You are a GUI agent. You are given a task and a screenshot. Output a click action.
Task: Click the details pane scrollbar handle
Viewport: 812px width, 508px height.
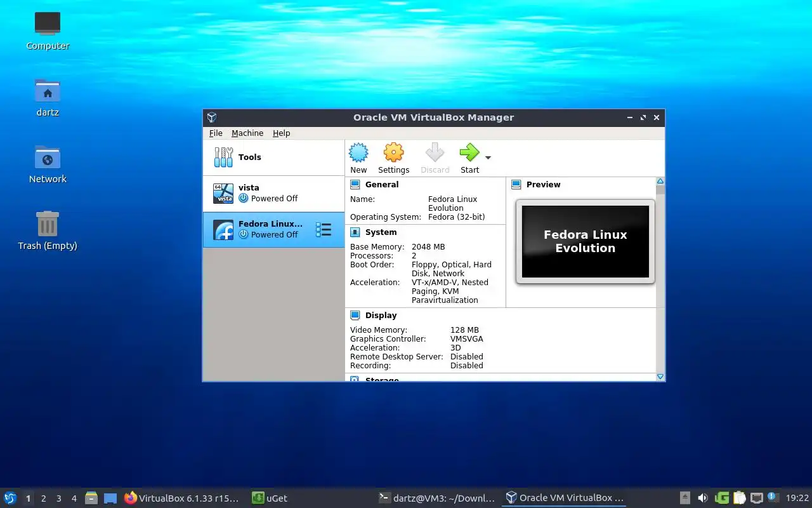[660, 190]
